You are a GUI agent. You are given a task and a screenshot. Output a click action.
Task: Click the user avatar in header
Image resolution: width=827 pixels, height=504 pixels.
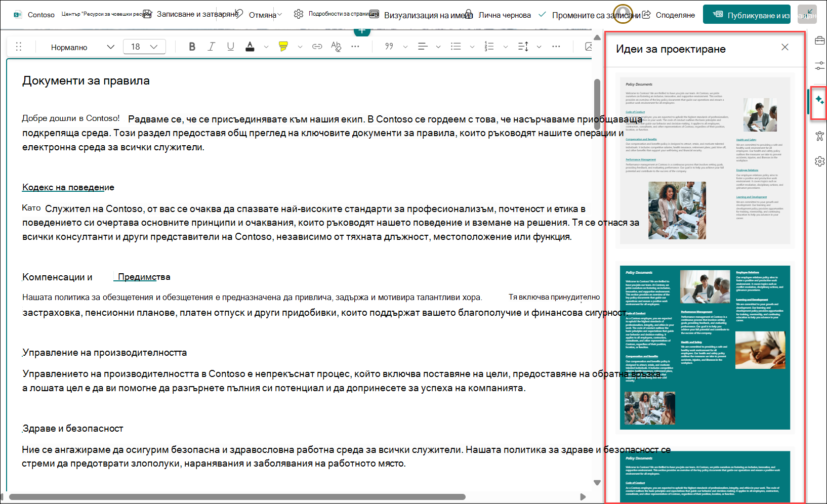[623, 14]
